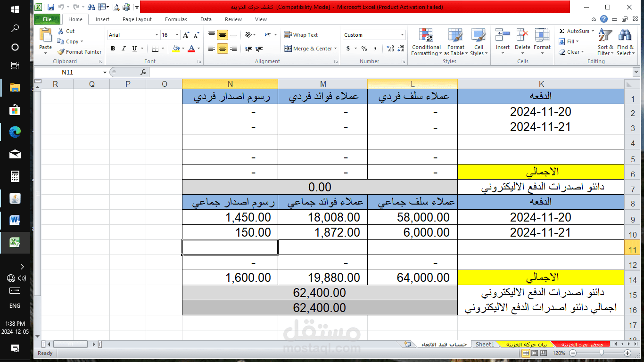Switch to Word from the taskbar

click(15, 220)
